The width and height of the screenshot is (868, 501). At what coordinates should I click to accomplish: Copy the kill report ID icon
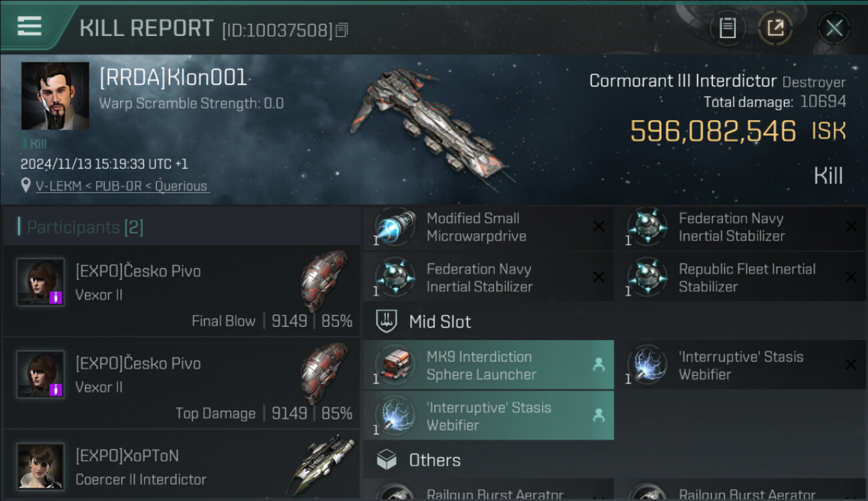(x=342, y=30)
